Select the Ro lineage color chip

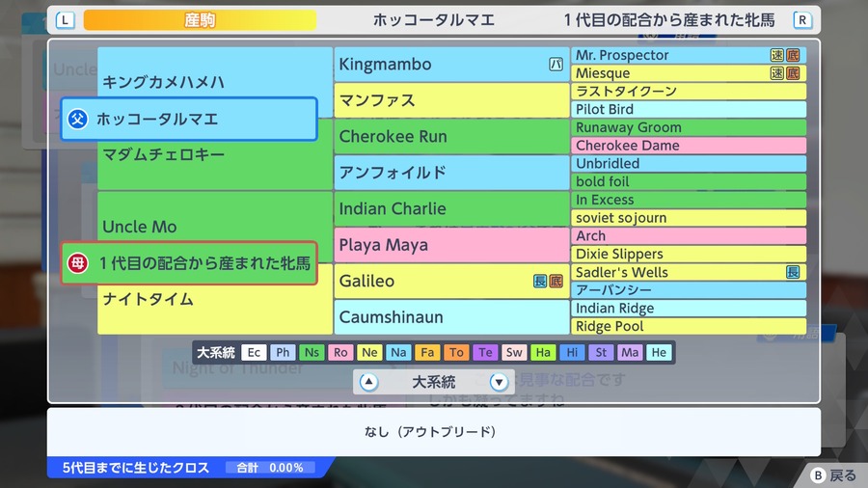[340, 352]
